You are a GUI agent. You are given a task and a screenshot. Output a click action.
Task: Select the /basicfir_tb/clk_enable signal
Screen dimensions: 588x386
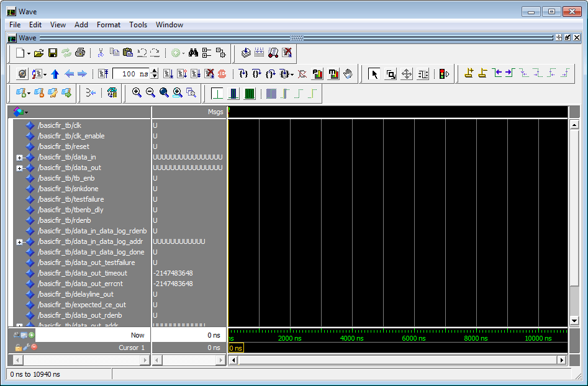click(x=71, y=136)
